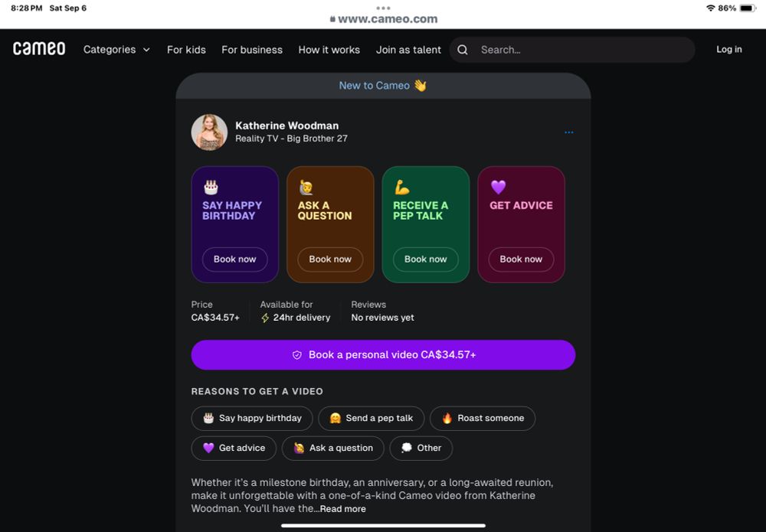Click the Wi-Fi status icon
This screenshot has height=532, width=766.
click(710, 8)
